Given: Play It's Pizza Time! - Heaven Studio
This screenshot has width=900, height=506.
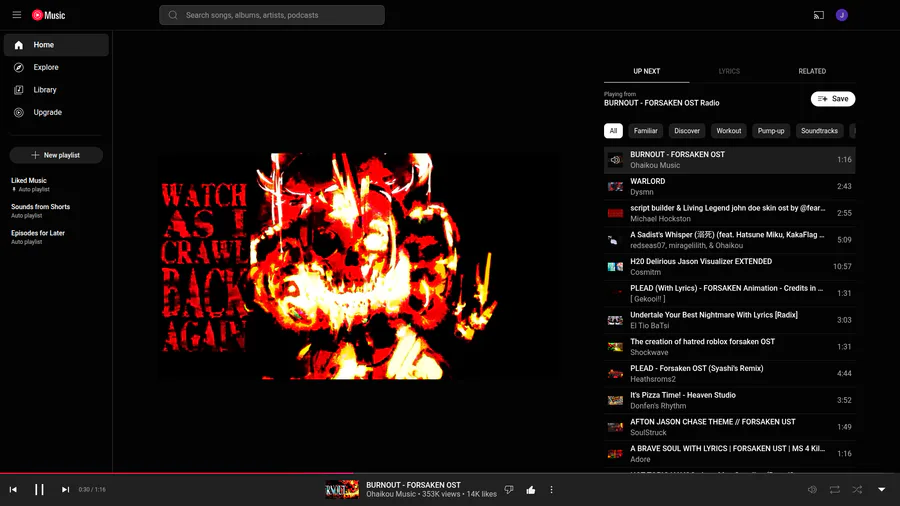Looking at the screenshot, I should coord(730,400).
